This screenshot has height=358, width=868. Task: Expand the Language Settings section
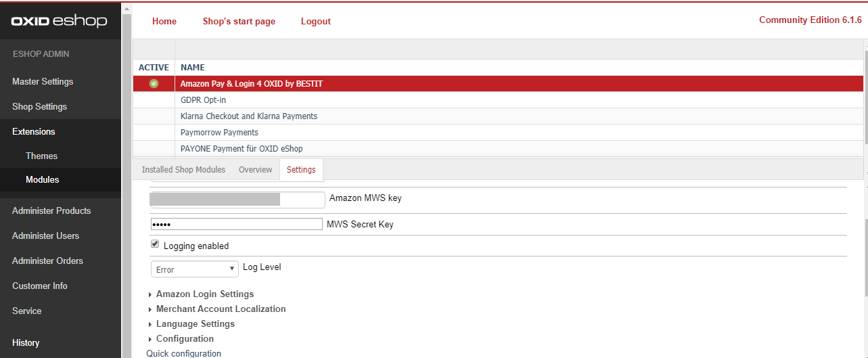(195, 324)
